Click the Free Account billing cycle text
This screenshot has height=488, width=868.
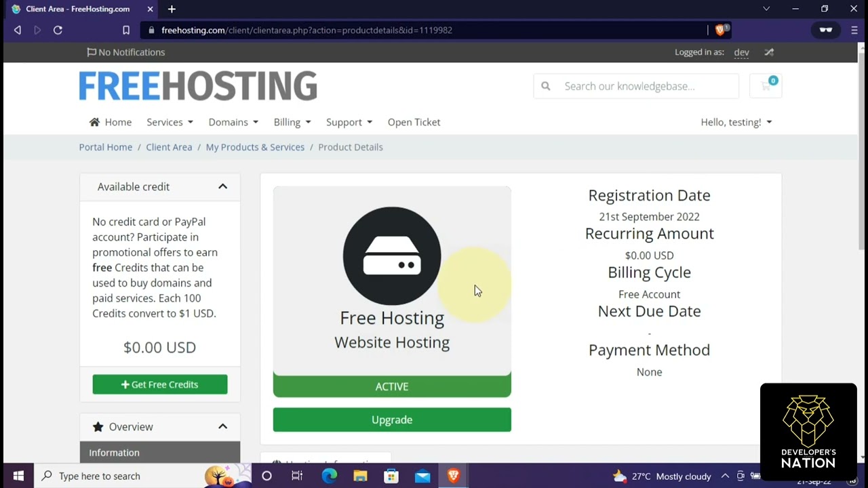[x=649, y=294]
